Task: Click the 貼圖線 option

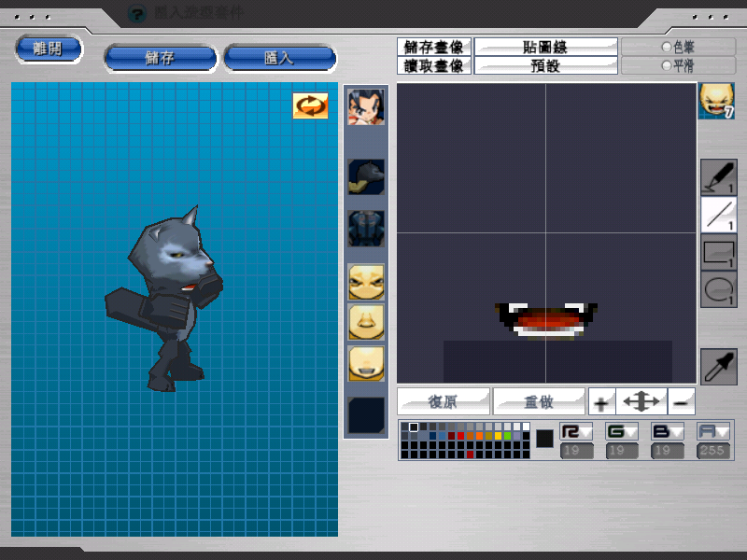Action: pyautogui.click(x=545, y=47)
